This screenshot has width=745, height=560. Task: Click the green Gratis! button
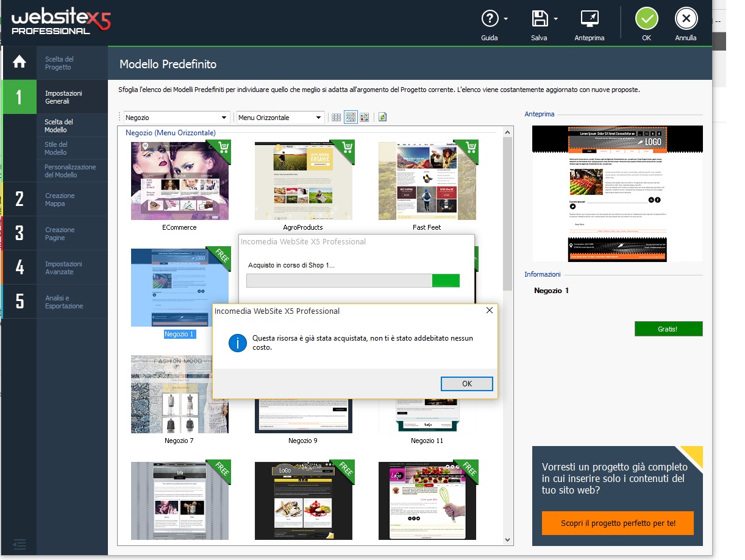pos(668,329)
